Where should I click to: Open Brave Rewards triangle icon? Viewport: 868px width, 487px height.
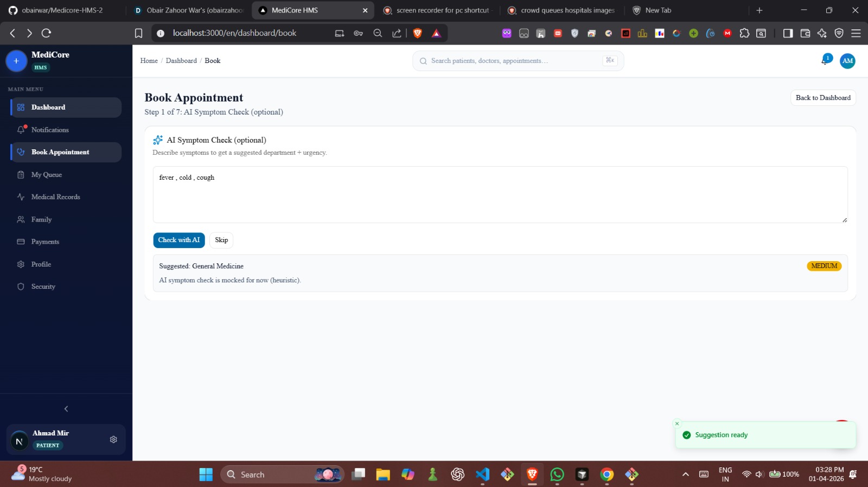click(436, 33)
